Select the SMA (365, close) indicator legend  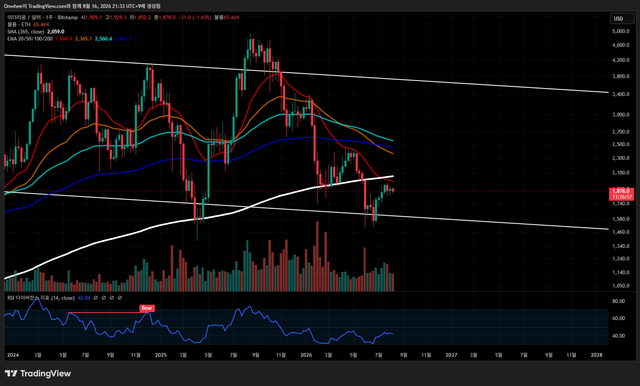click(26, 31)
